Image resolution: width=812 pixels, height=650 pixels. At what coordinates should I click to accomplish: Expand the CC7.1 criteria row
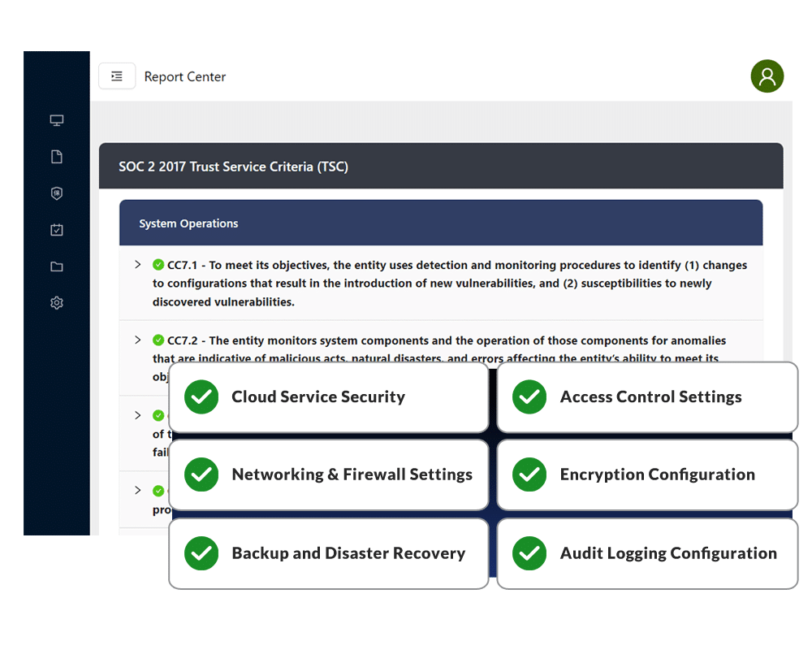point(136,264)
